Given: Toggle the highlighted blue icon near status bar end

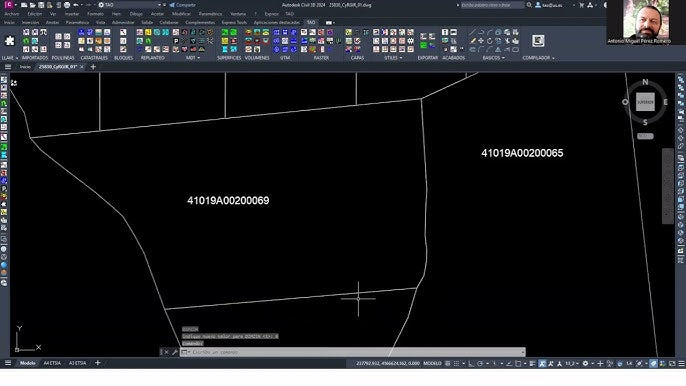Looking at the screenshot, I should coord(654,363).
